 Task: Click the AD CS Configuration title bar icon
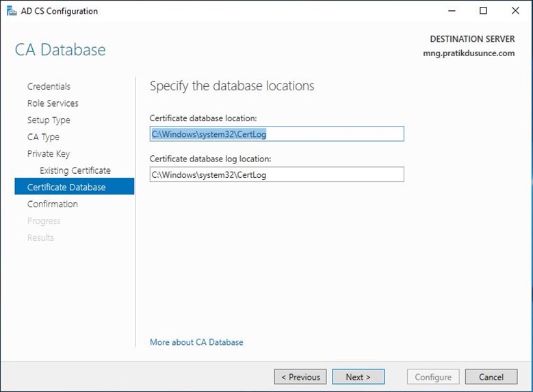[11, 11]
